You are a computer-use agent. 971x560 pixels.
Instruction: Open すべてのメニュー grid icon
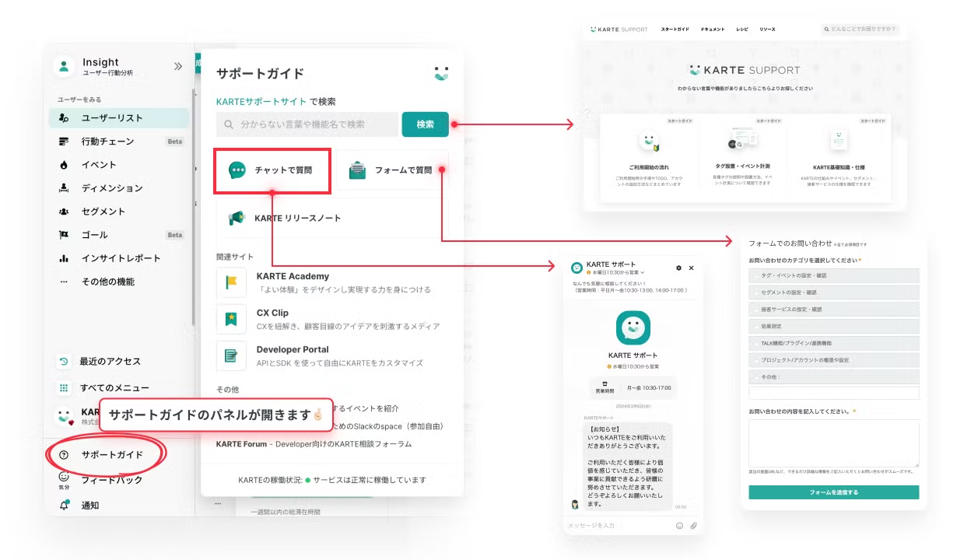pyautogui.click(x=64, y=388)
